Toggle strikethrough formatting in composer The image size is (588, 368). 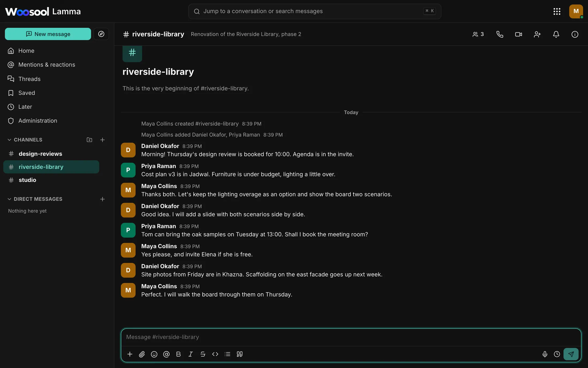click(203, 354)
